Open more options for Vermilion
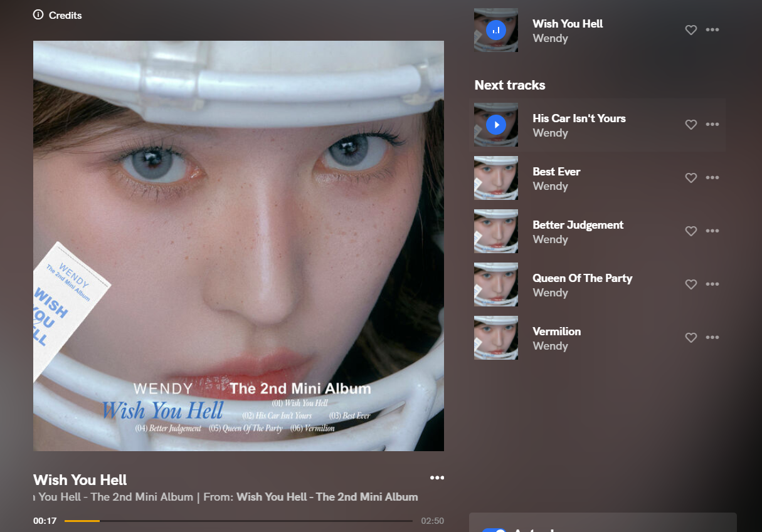 712,337
